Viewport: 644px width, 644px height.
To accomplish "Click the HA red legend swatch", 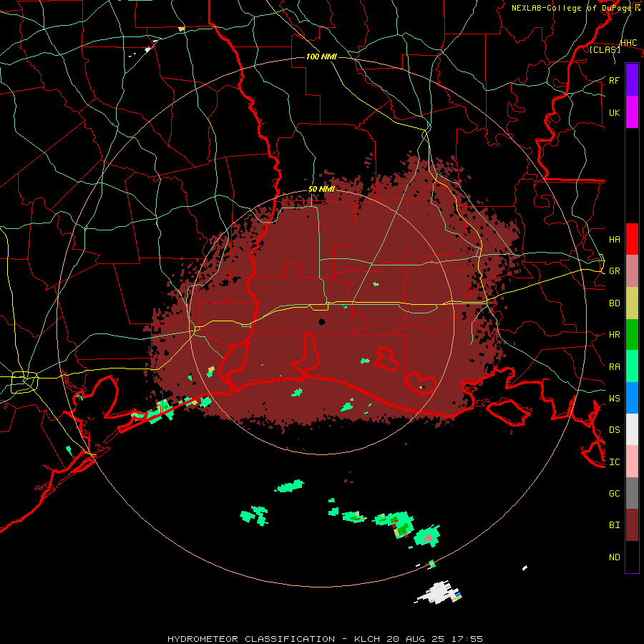I will pyautogui.click(x=632, y=239).
